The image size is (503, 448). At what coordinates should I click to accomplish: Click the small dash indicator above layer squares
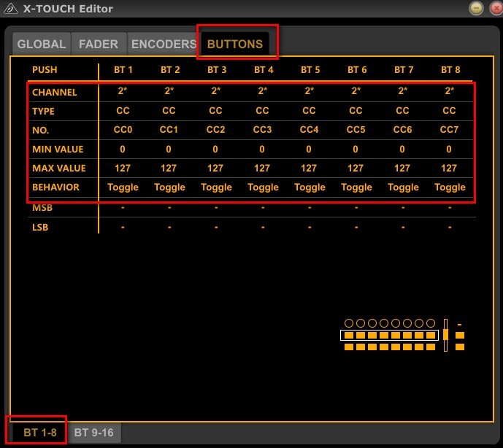460,325
